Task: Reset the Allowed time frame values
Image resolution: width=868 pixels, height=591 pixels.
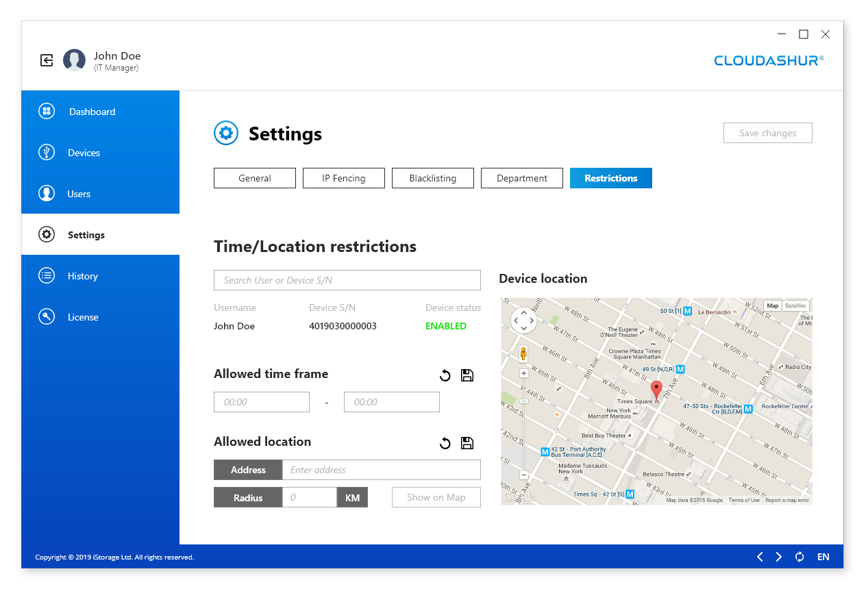Action: pos(445,375)
